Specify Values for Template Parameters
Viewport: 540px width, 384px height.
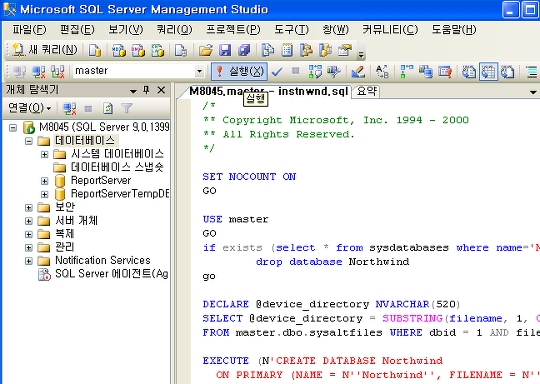pos(382,72)
